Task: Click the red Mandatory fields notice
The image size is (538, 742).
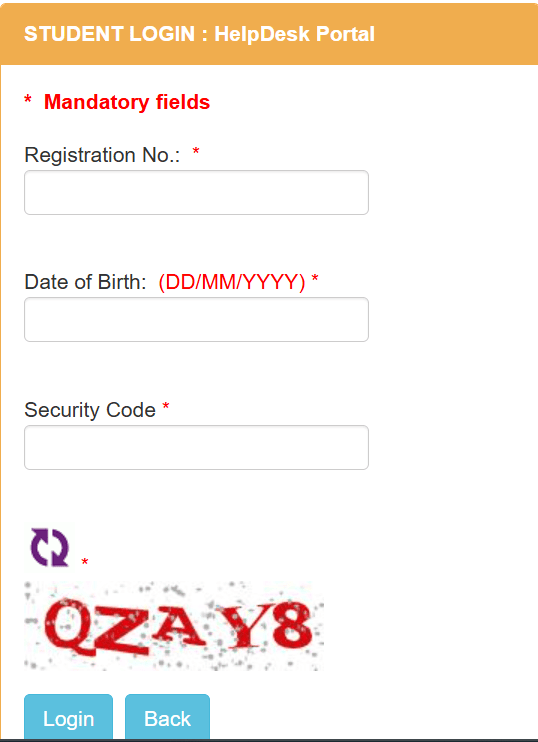Action: click(127, 102)
